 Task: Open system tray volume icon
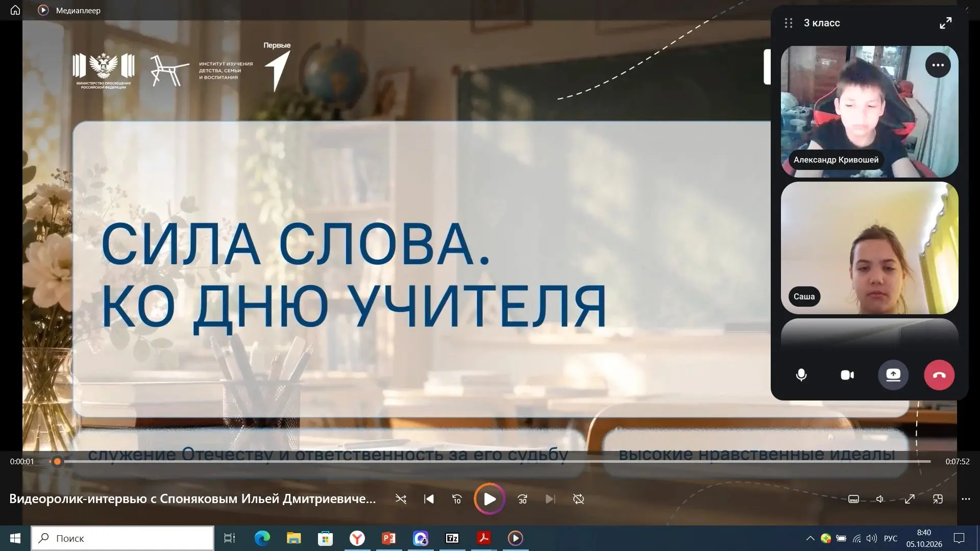click(872, 538)
